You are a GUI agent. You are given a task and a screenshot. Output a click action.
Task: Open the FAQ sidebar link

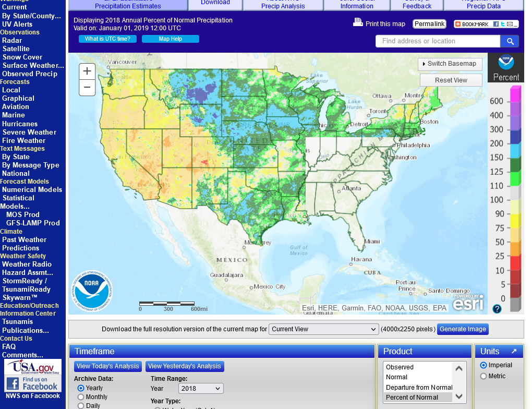point(9,346)
